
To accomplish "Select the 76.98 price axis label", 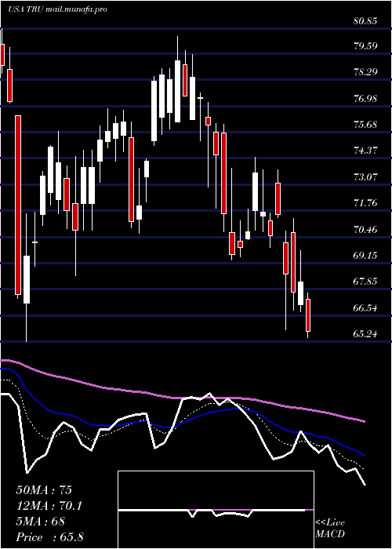I will [x=365, y=99].
